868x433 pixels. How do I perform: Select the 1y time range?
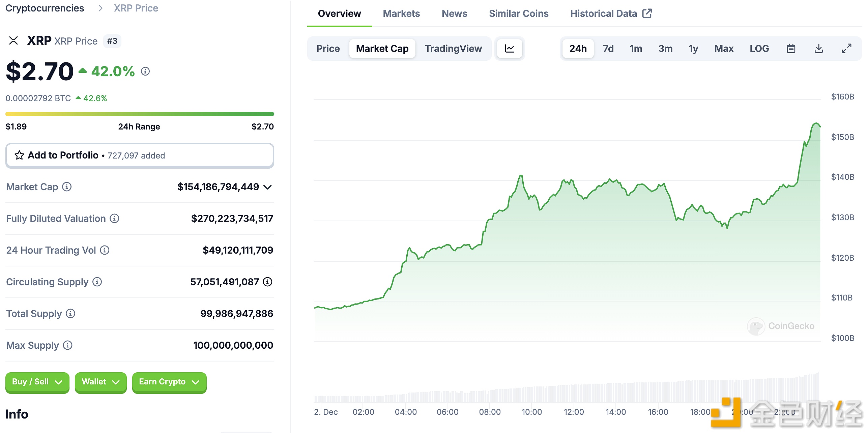click(693, 49)
